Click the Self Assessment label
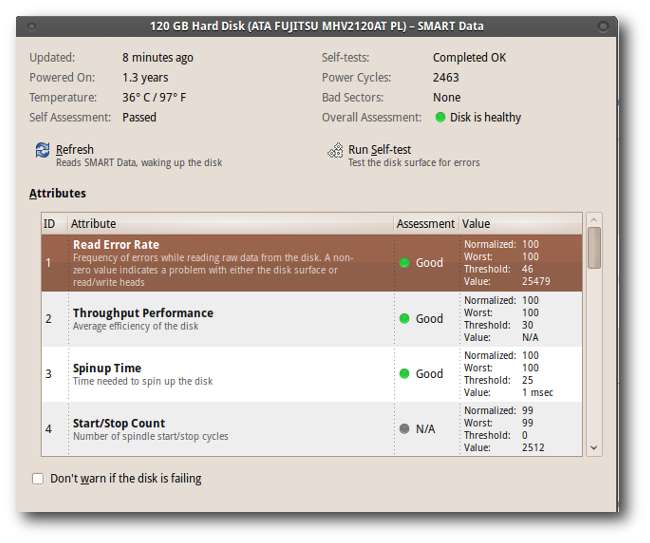This screenshot has height=543, width=650. tap(70, 117)
